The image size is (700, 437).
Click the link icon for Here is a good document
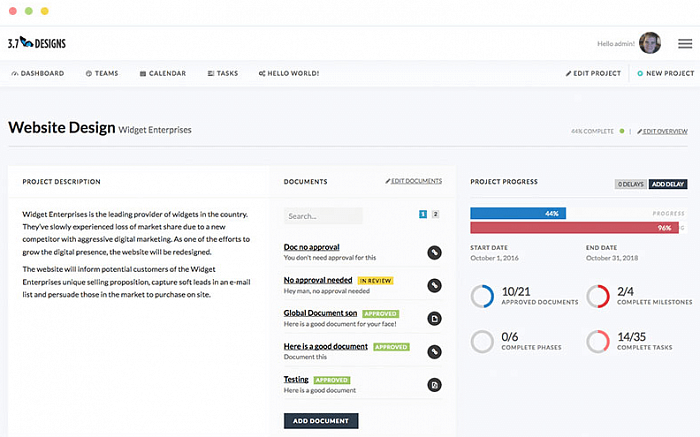434,352
